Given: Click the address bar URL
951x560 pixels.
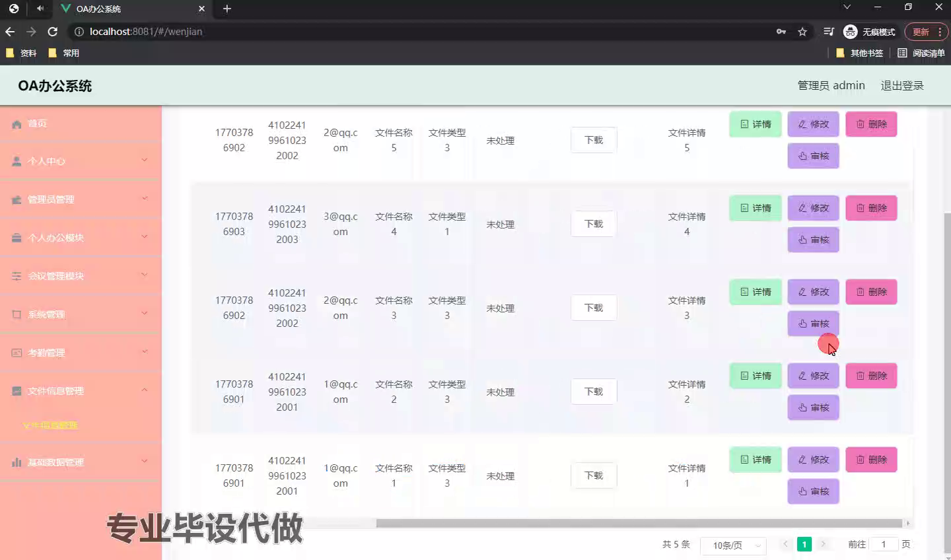Looking at the screenshot, I should [146, 32].
